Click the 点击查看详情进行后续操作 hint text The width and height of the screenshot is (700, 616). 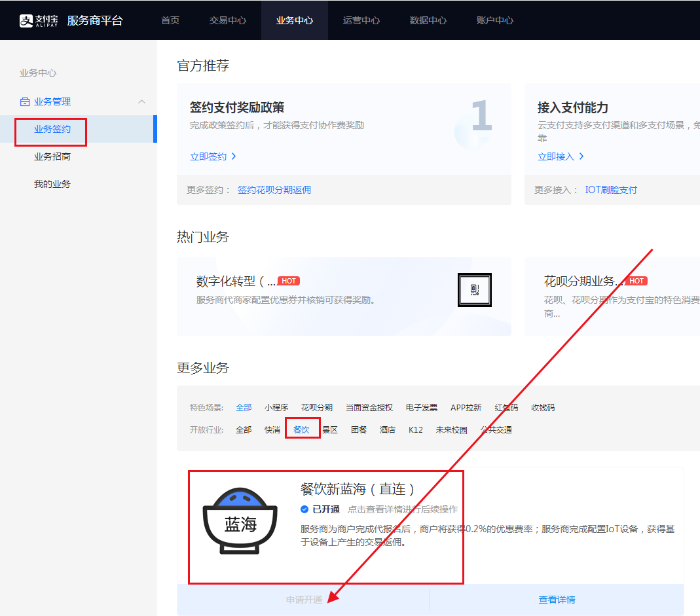point(403,509)
